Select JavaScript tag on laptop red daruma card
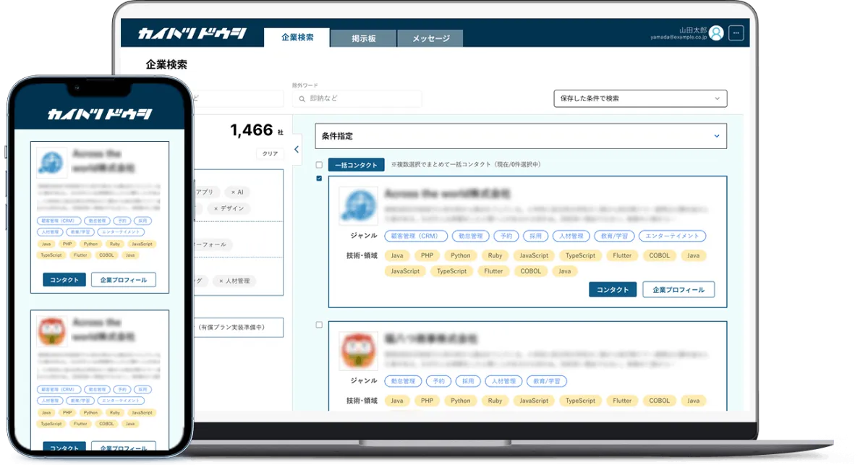 (x=534, y=401)
